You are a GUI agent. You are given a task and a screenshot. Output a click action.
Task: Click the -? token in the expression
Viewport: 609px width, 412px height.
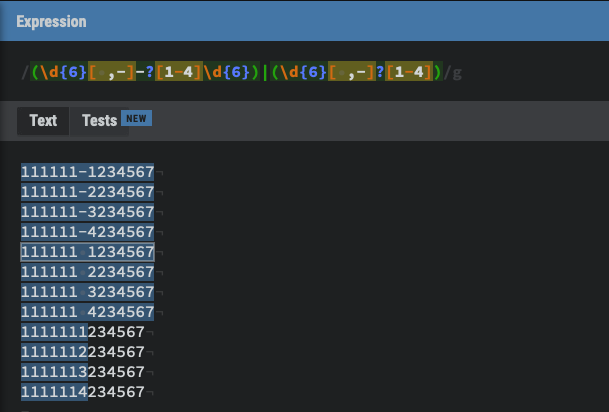(x=145, y=72)
